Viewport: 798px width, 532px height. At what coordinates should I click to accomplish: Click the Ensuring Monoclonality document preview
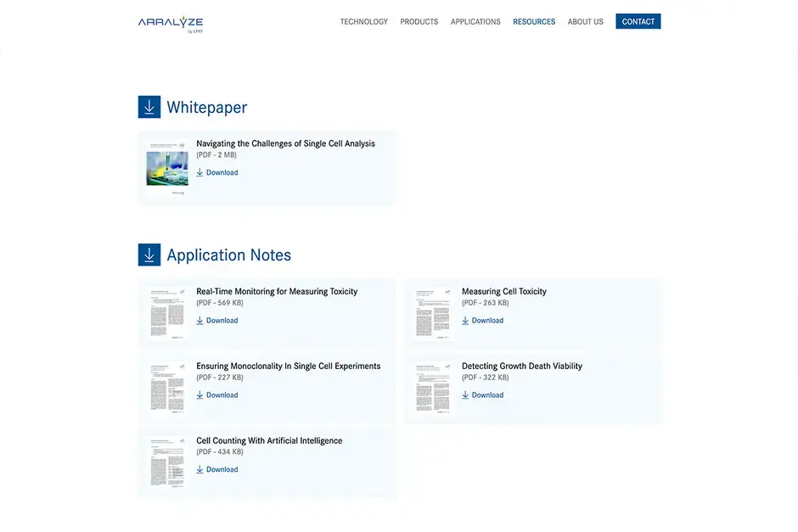[x=166, y=387]
